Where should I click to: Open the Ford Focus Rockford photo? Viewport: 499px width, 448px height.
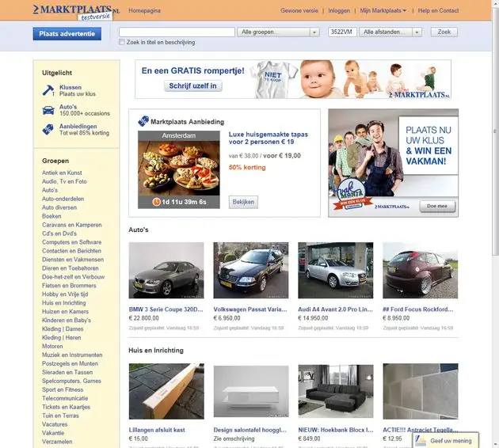tap(420, 270)
